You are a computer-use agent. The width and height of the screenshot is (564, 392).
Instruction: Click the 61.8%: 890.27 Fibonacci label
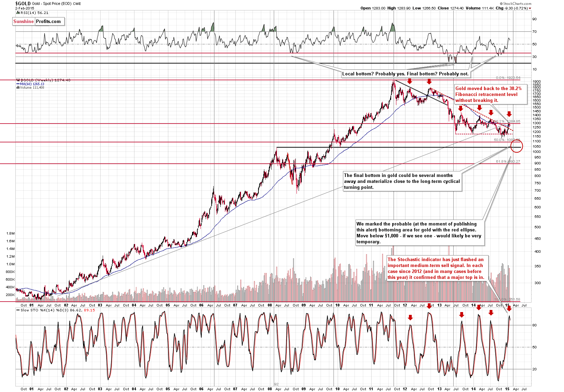pos(508,162)
